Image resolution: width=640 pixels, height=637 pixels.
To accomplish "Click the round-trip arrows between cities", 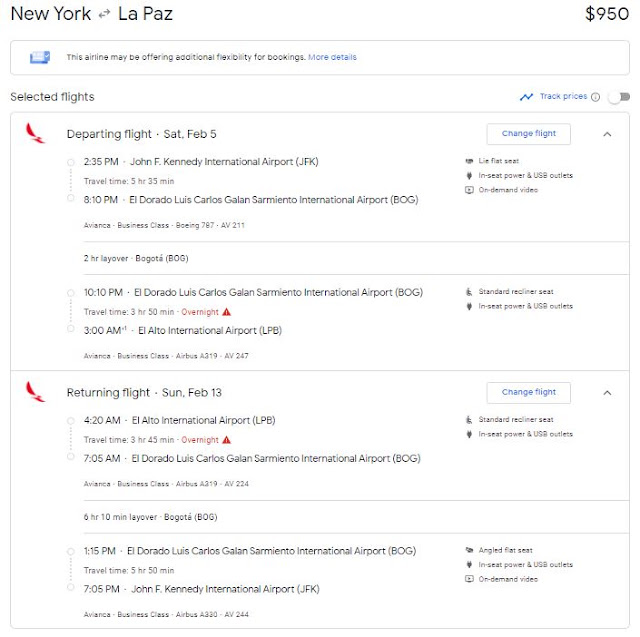I will click(x=104, y=14).
